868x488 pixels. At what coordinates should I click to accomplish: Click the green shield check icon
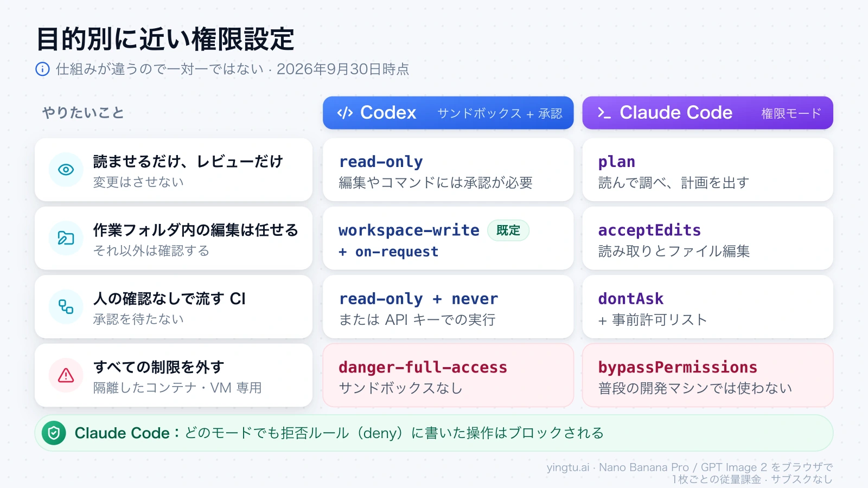pos(54,433)
